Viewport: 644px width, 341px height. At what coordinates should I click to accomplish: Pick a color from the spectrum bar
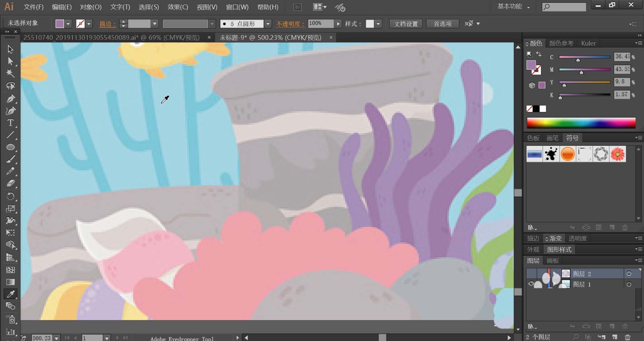pyautogui.click(x=581, y=122)
